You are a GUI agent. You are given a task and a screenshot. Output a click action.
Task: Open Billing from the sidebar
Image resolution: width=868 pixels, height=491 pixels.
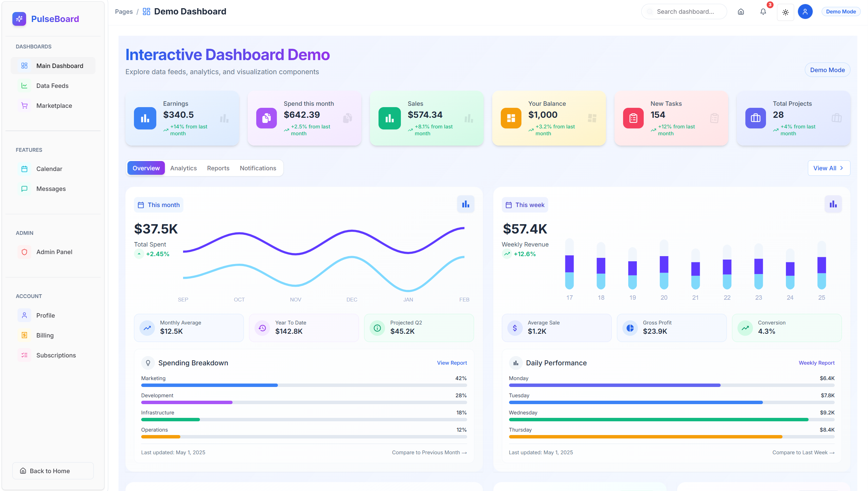coord(45,335)
